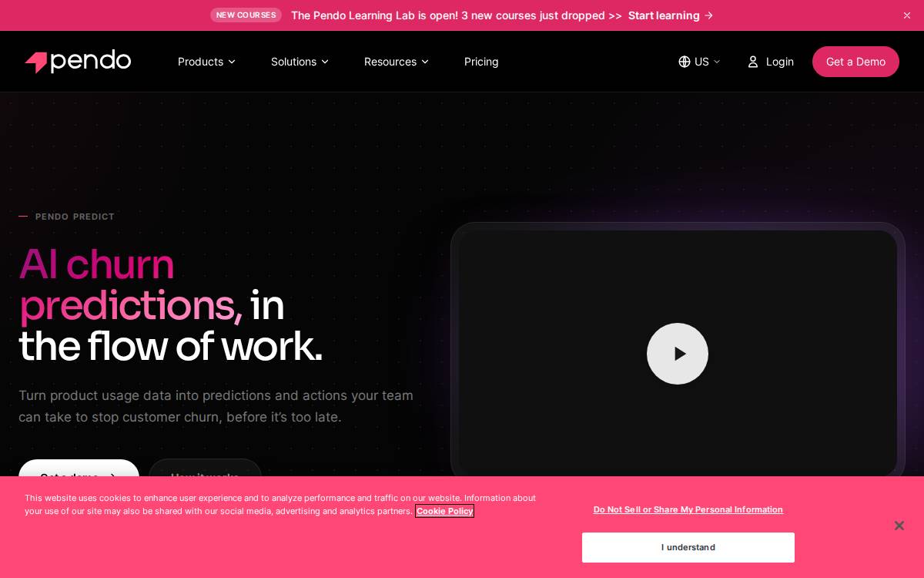Close the top announcement banner
Viewport: 924px width, 578px height.
click(907, 15)
